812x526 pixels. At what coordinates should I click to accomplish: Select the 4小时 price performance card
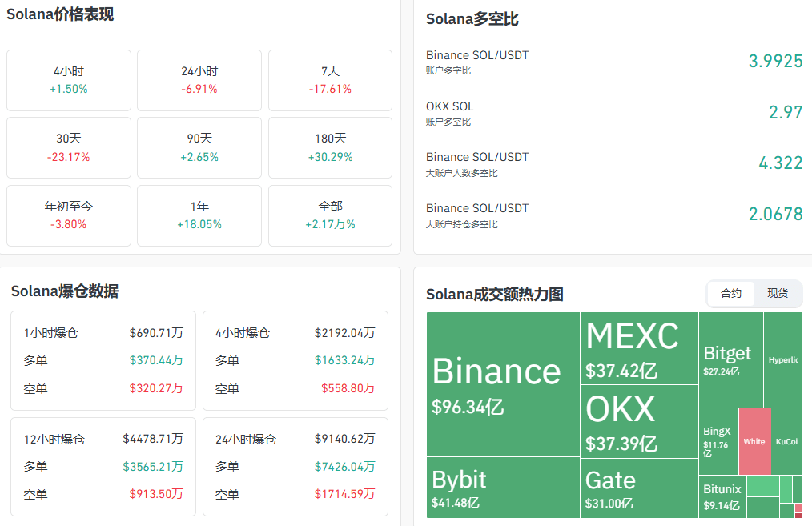69,80
